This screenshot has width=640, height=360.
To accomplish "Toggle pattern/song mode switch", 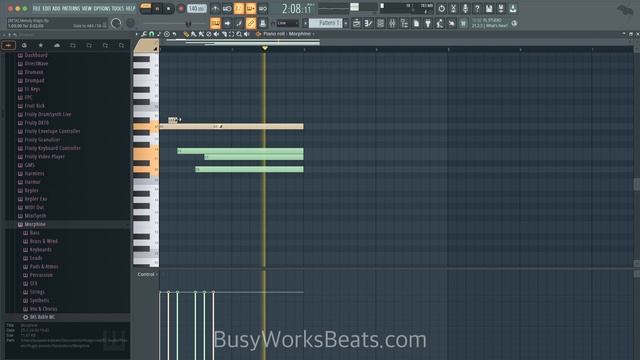I will pyautogui.click(x=145, y=8).
